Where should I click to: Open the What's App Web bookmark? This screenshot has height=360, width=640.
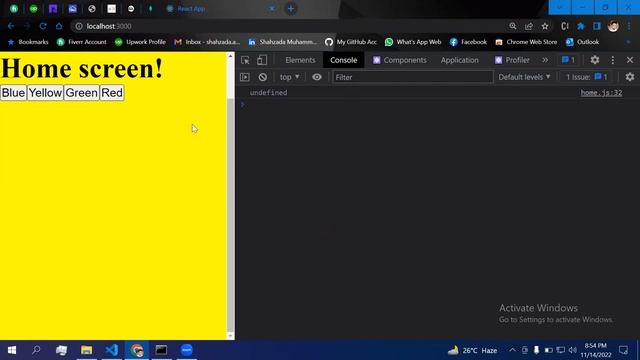413,42
